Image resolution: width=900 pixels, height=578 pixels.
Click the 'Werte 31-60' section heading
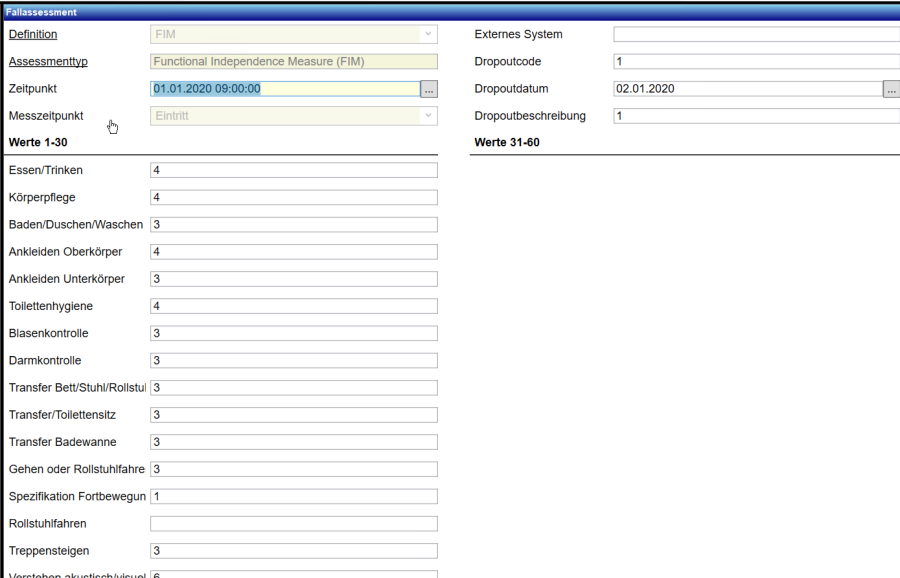(507, 142)
